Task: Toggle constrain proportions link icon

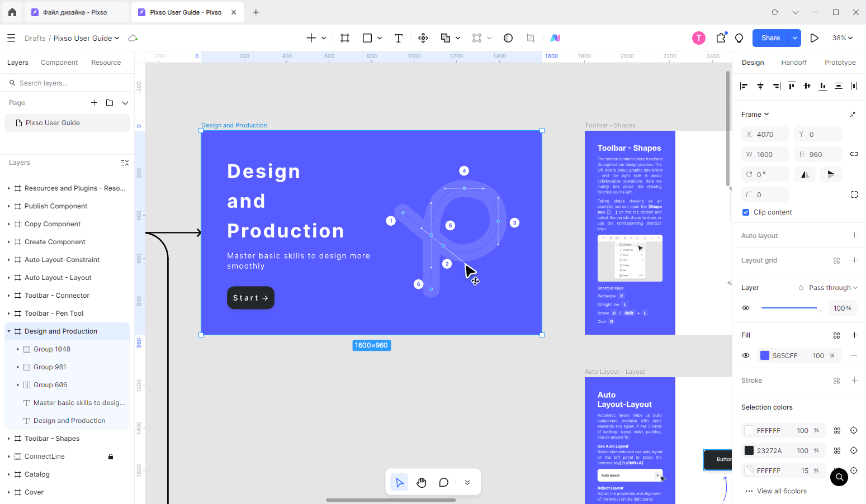Action: [854, 154]
